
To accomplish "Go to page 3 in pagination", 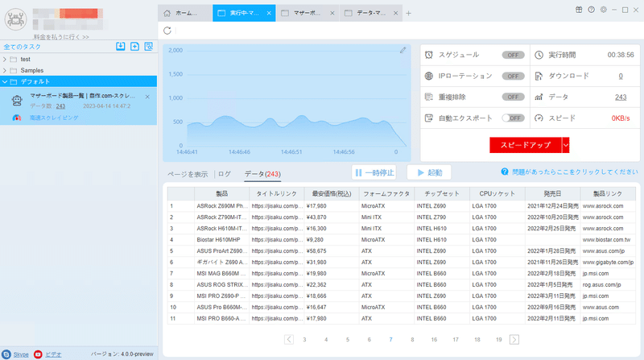I will tap(304, 339).
